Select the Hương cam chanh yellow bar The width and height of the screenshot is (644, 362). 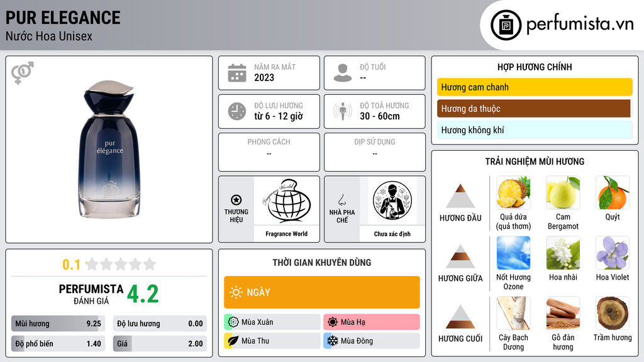pos(535,87)
